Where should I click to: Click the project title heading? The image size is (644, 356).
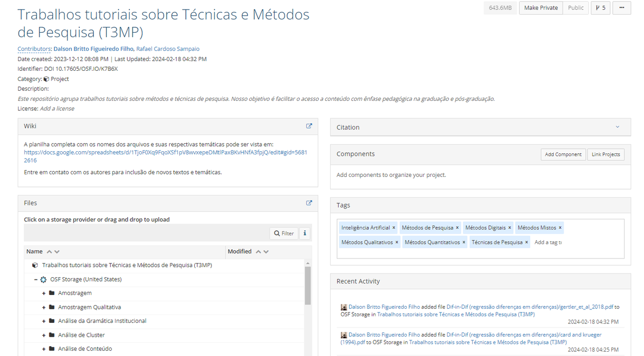pos(164,24)
